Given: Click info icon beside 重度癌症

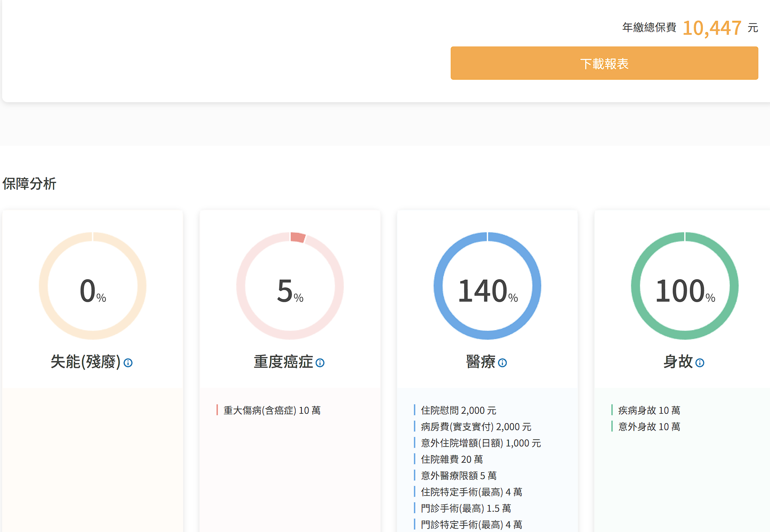Looking at the screenshot, I should (320, 363).
